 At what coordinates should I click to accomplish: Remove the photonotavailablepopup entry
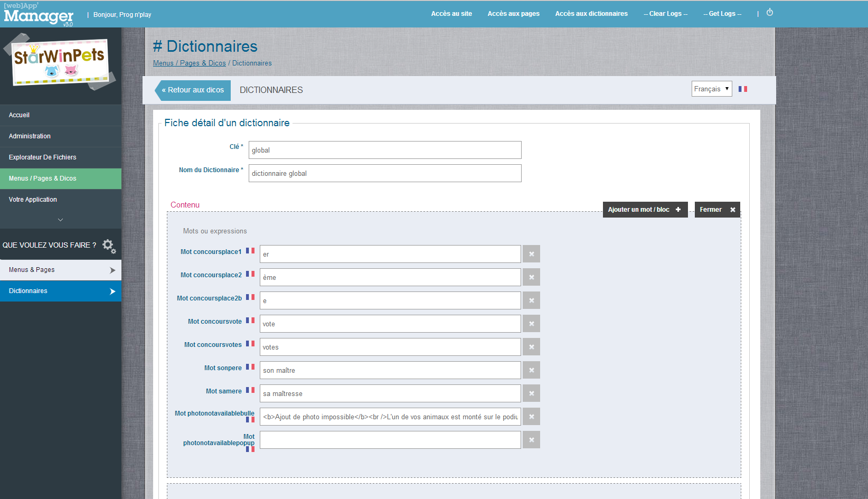(x=531, y=440)
